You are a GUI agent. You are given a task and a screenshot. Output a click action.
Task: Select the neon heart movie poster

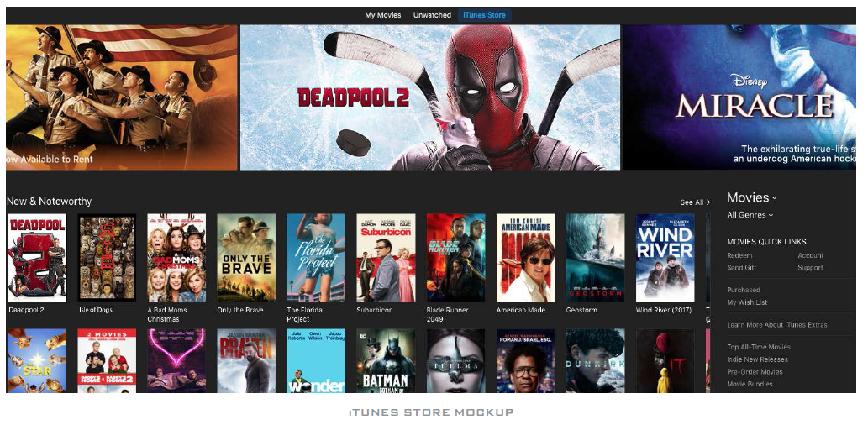(x=176, y=361)
